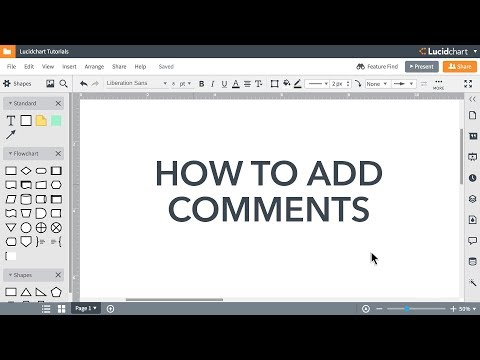This screenshot has height=360, width=480.
Task: Select the pentagon shape
Action: click(56, 292)
